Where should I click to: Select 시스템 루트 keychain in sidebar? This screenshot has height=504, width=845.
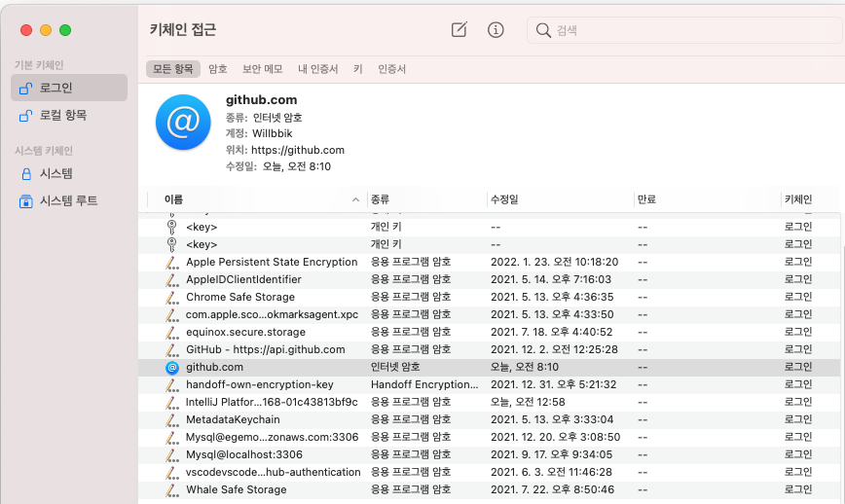pos(69,200)
